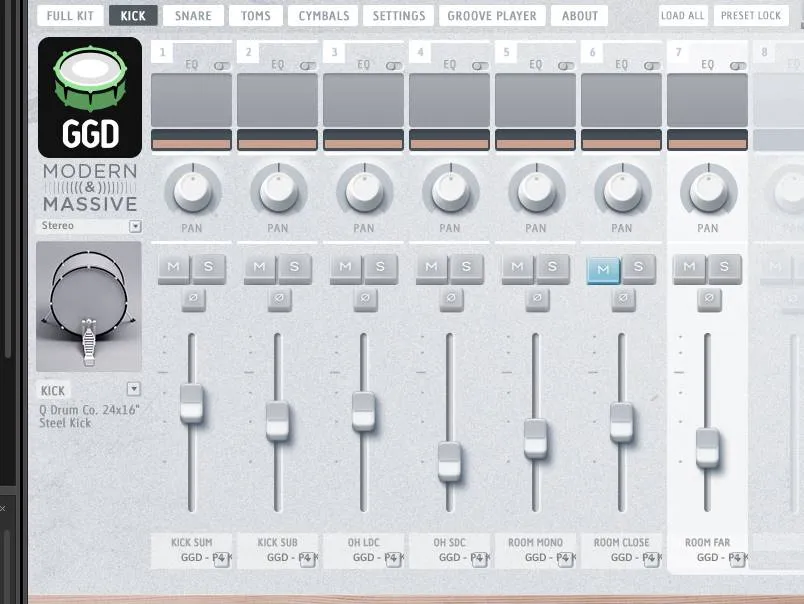804x604 pixels.
Task: Switch to the FULL KIT tab
Action: [x=70, y=16]
